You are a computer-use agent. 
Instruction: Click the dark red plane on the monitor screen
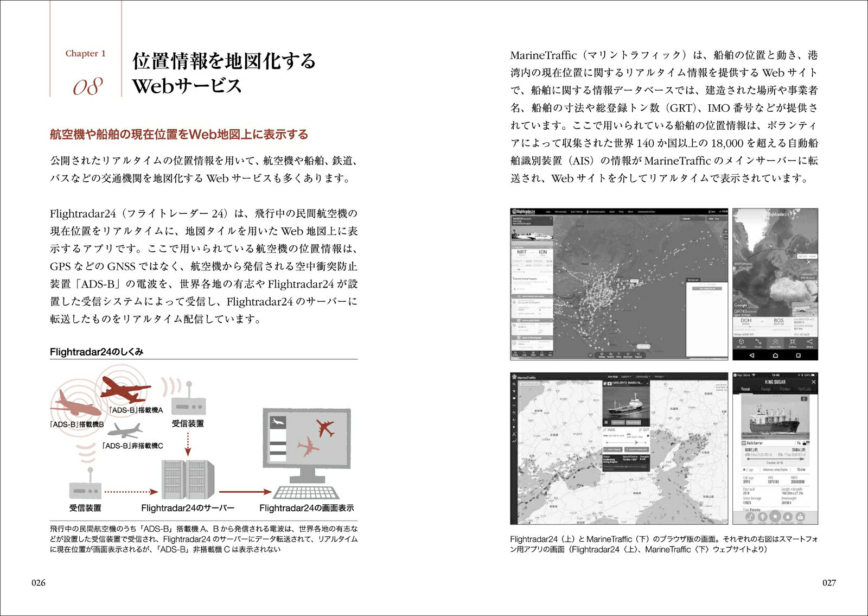point(325,428)
